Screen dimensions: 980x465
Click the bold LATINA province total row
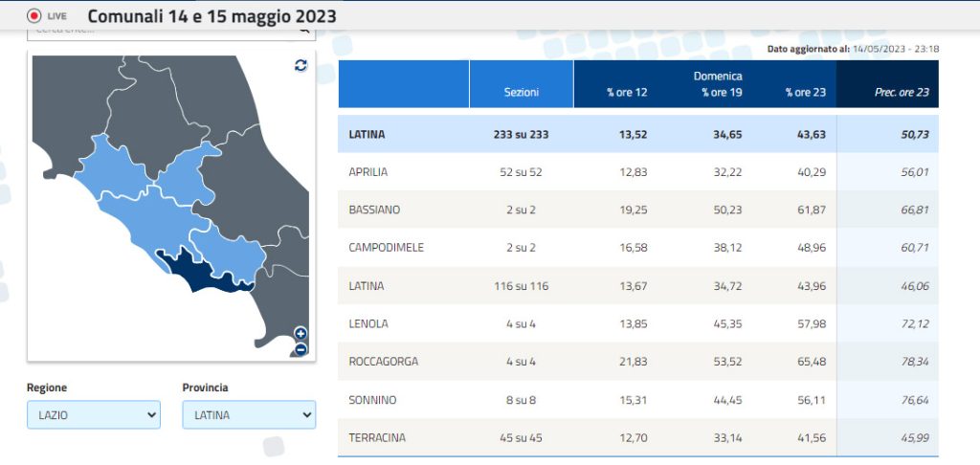(x=367, y=134)
